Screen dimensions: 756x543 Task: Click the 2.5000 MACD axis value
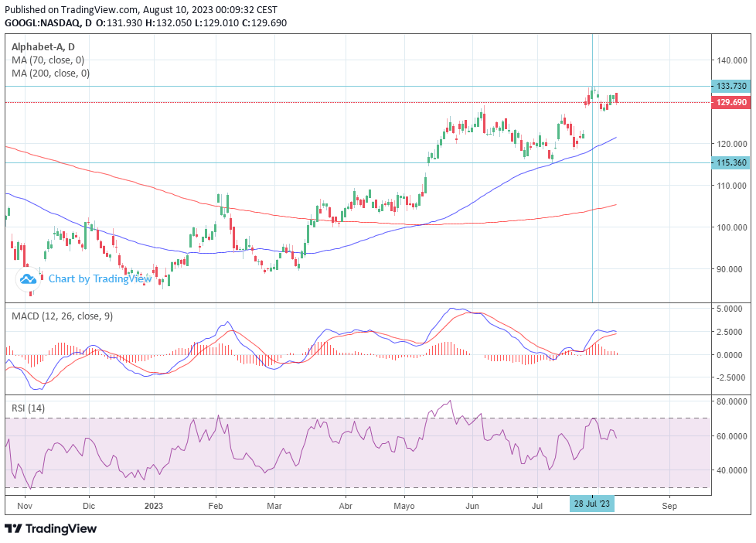coord(730,332)
